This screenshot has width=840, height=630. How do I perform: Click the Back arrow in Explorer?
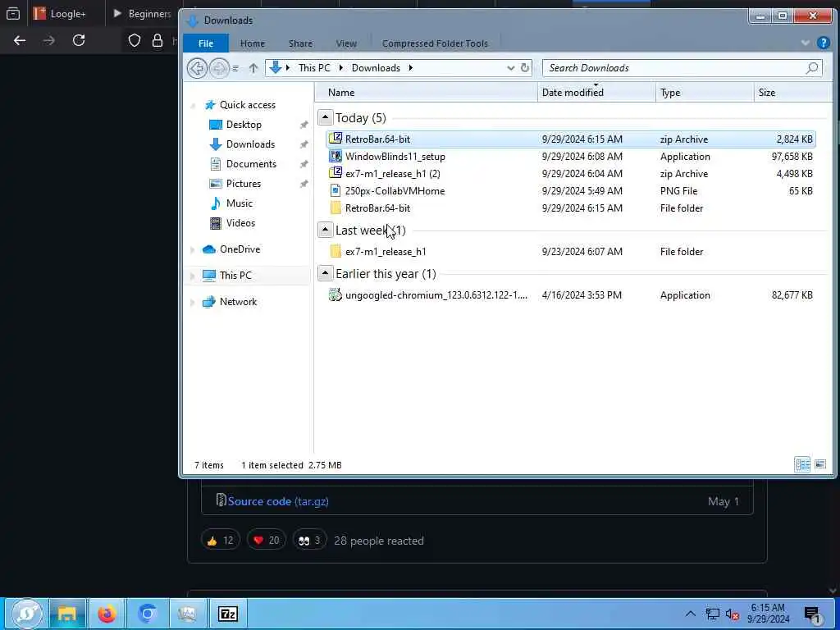point(197,68)
